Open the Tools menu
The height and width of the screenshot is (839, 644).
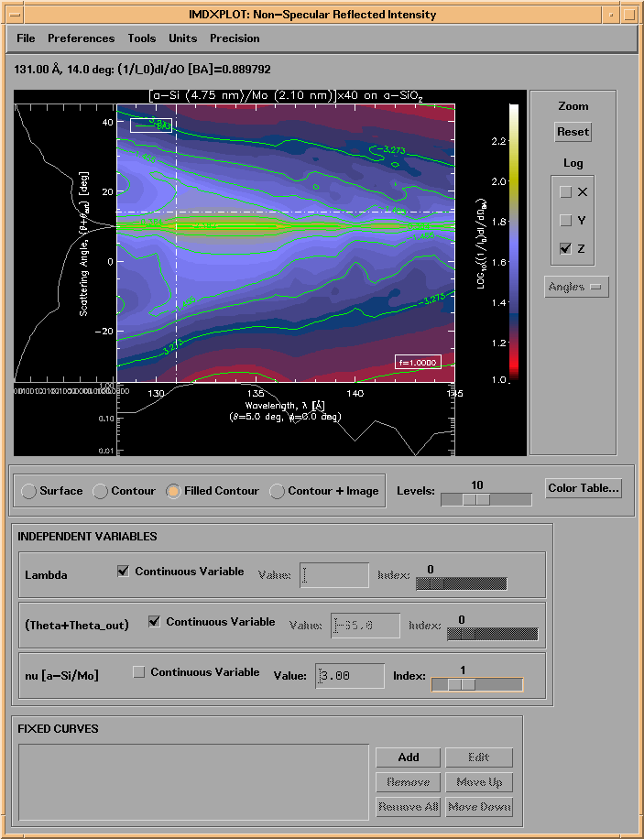[x=141, y=38]
